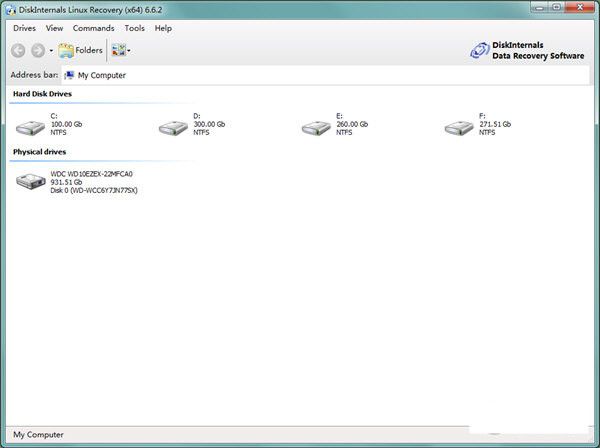Click the Disk 0 serial number text

[94, 190]
